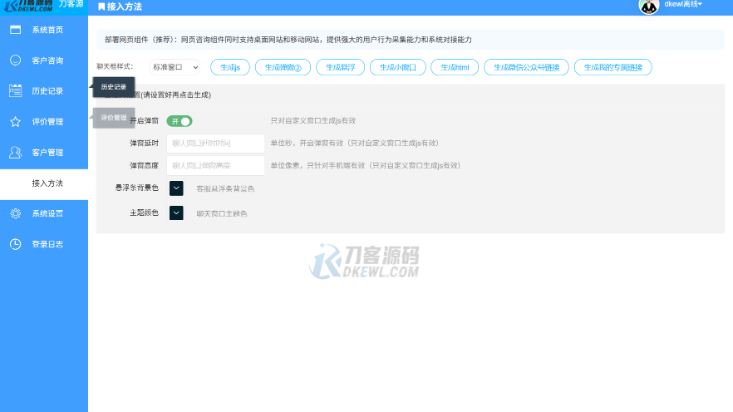Click the user avatar in top right

(648, 6)
